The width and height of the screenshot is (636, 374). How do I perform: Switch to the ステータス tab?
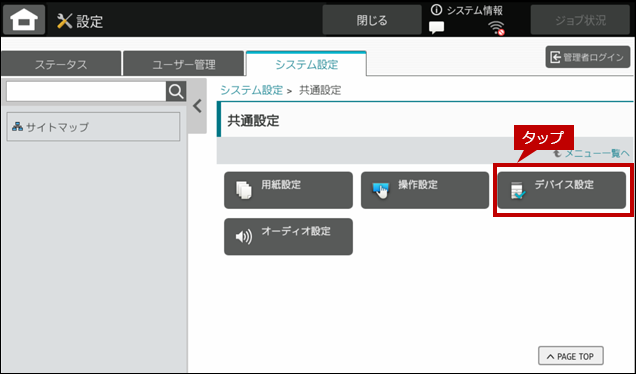tap(61, 64)
